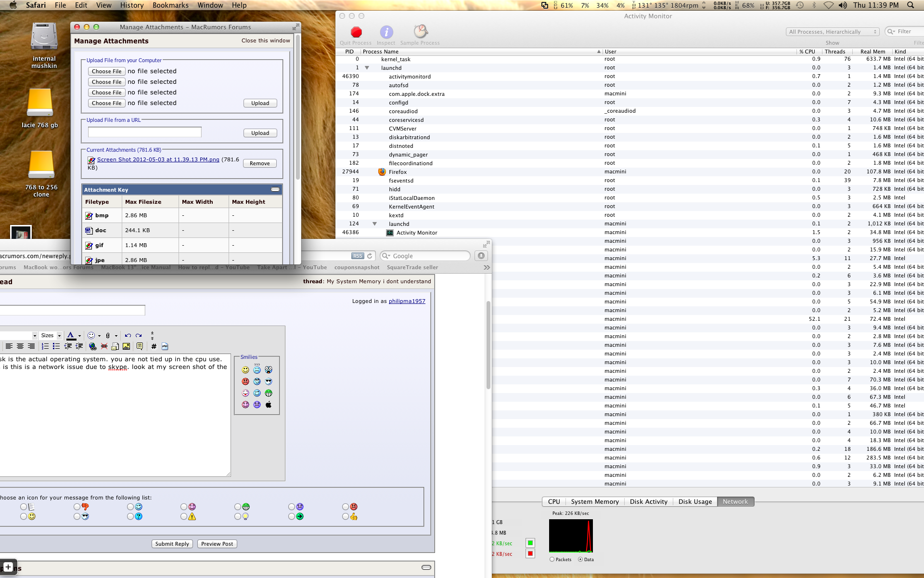
Task: Collapse the launchd PID 124 tree
Action: click(374, 224)
